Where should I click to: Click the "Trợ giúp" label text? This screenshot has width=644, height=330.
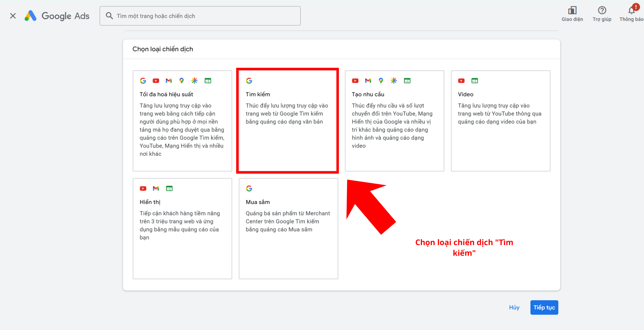[602, 19]
